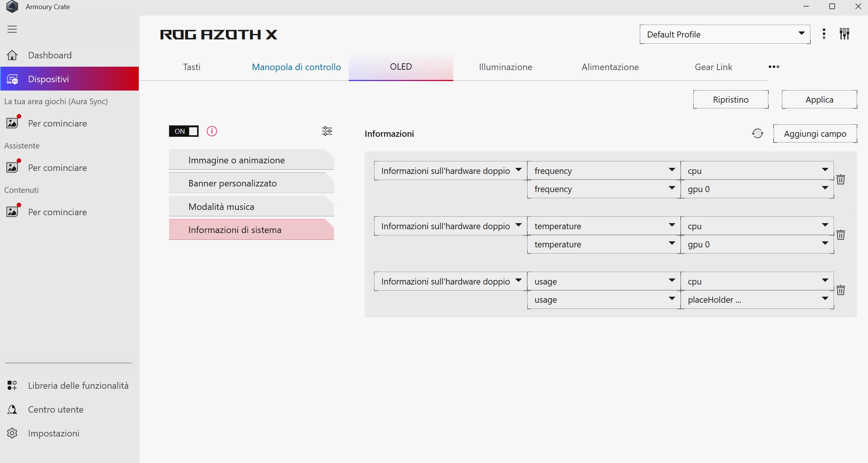The height and width of the screenshot is (463, 868).
Task: Open the usage dropdown beside placeHolder
Action: (604, 299)
